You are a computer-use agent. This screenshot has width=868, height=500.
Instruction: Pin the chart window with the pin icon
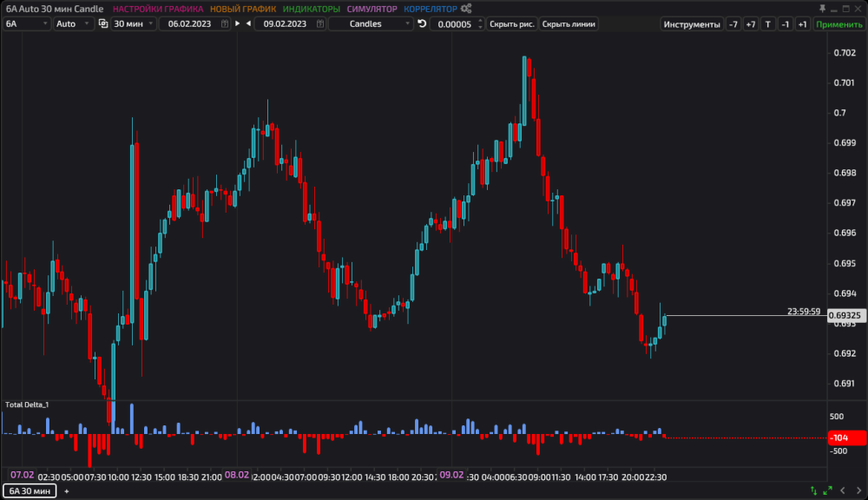822,7
